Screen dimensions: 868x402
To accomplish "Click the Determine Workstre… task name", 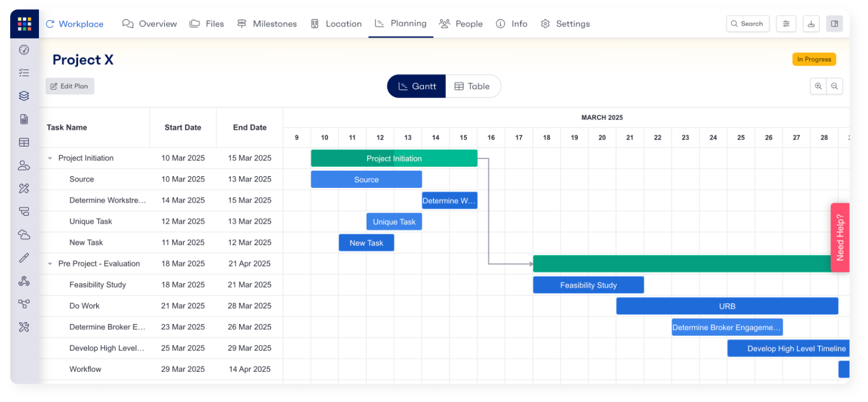I will [x=108, y=200].
